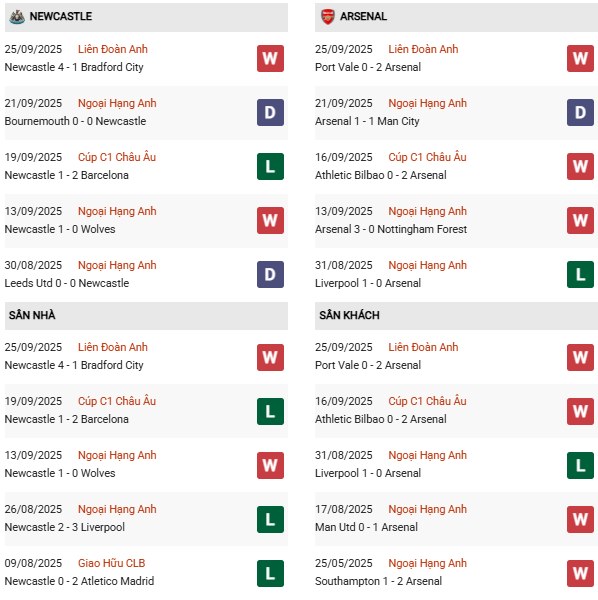Click W badge for Newcastle 4-1 Bradford City in the top Newcastle list
Viewport: 598px width, 600px height.
click(270, 59)
